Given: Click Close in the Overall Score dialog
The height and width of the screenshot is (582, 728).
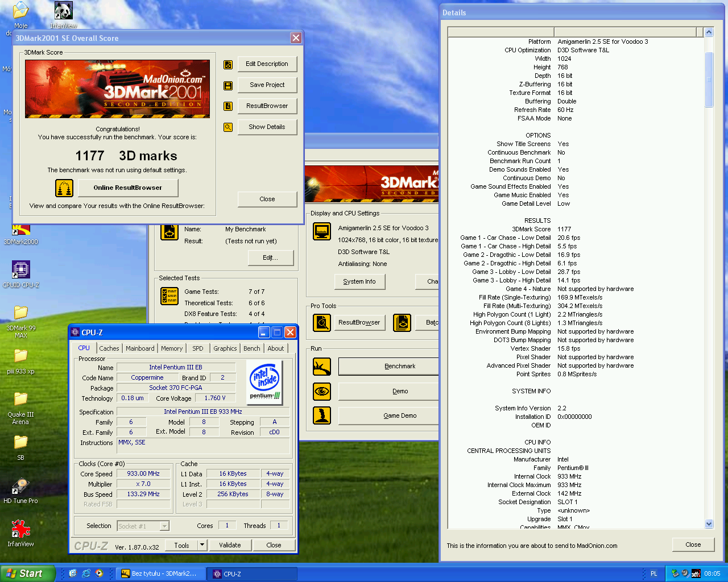Looking at the screenshot, I should pos(267,199).
